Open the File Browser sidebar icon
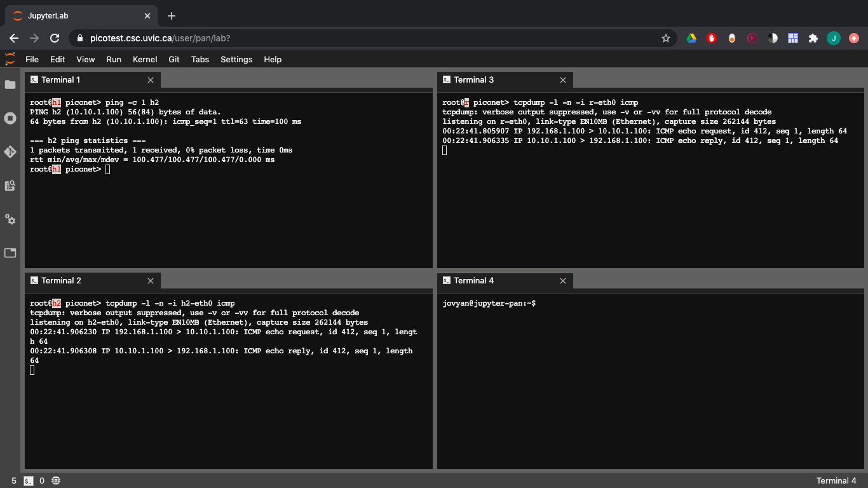The width and height of the screenshot is (868, 488). click(x=10, y=85)
